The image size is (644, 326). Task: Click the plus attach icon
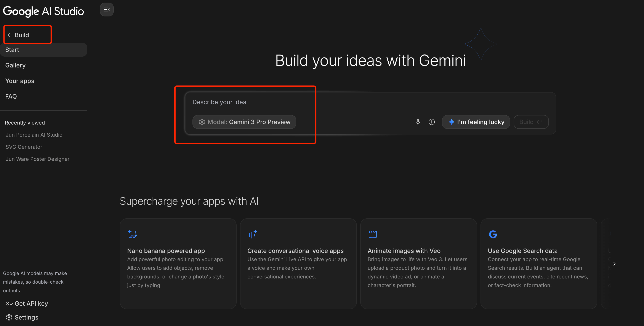point(431,122)
